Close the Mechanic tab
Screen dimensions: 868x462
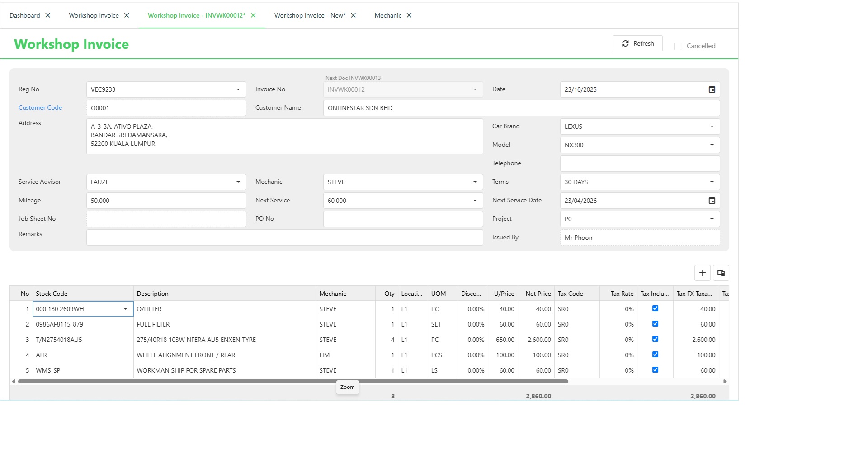[409, 15]
